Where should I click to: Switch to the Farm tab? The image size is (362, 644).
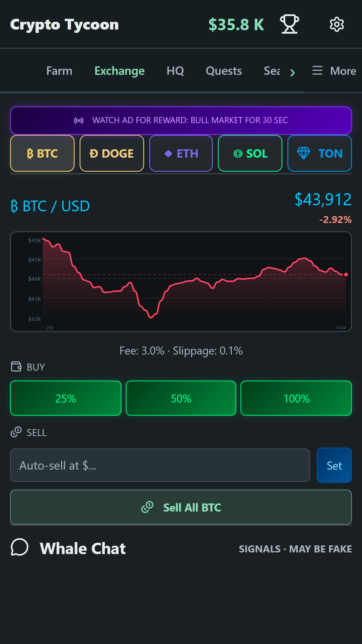tap(59, 71)
